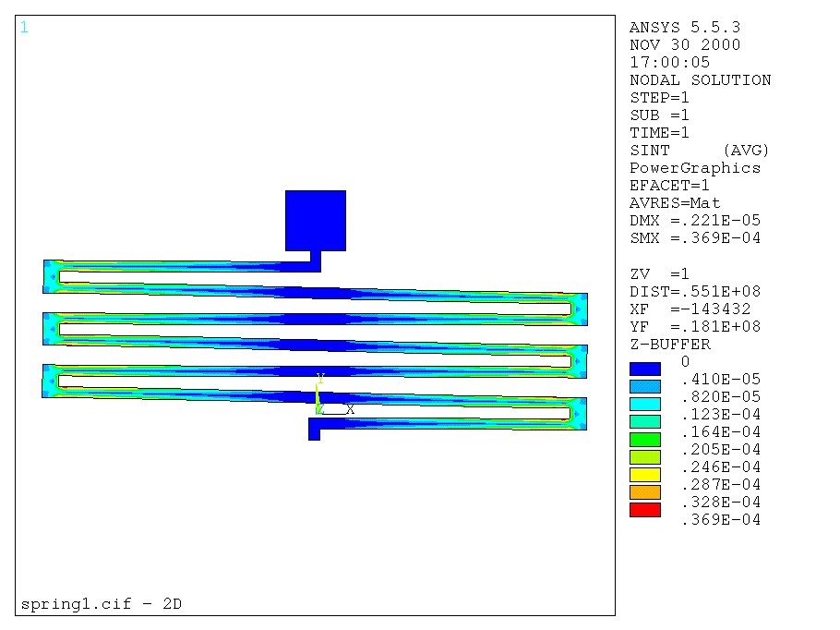Select the cyan legend color swatch
This screenshot has width=840, height=630.
645,404
